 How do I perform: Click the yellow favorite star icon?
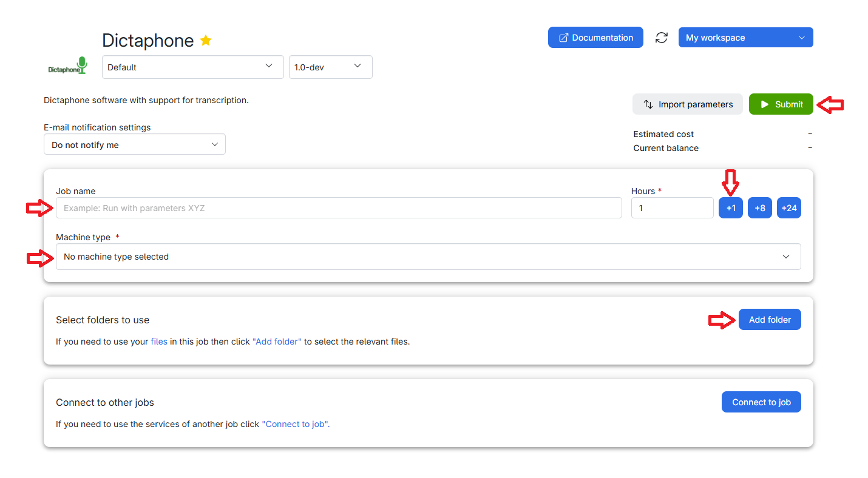[x=206, y=41]
